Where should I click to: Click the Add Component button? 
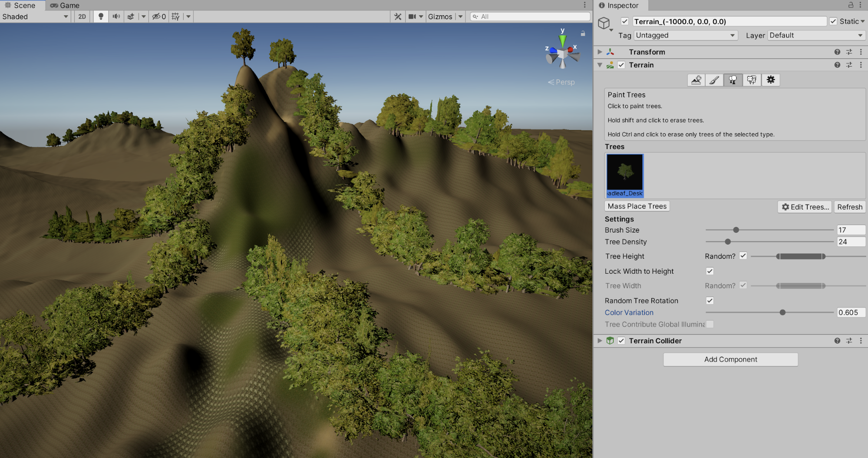730,359
